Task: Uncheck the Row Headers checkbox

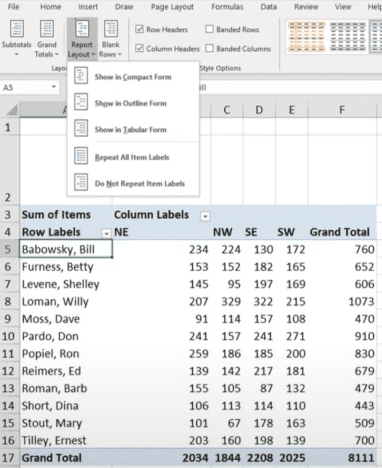Action: [139, 29]
